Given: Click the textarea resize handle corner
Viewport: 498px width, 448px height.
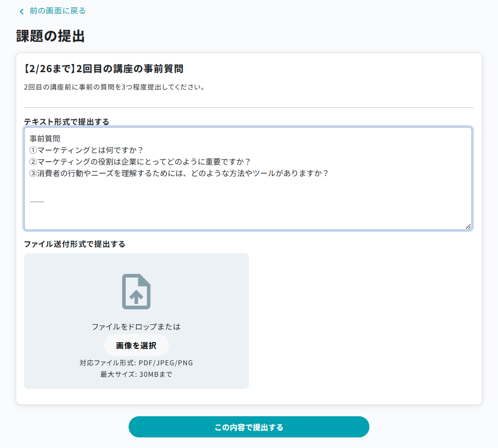Looking at the screenshot, I should click(x=468, y=226).
